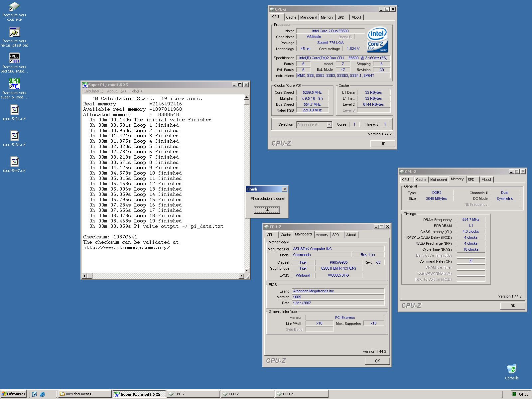532x399 pixels.
Task: Open About tab in Mainboard CPU-Z window
Action: pos(351,235)
